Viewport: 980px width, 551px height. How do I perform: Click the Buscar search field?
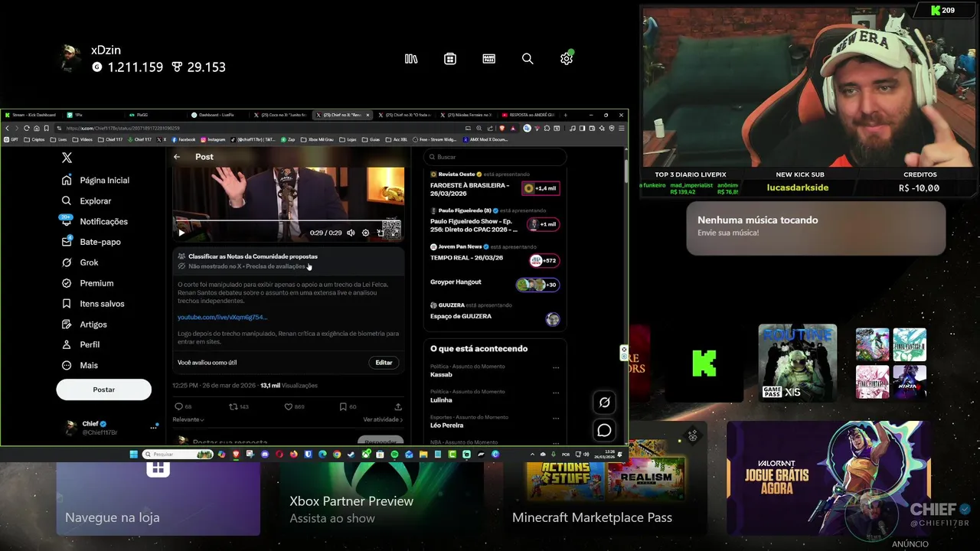(495, 157)
